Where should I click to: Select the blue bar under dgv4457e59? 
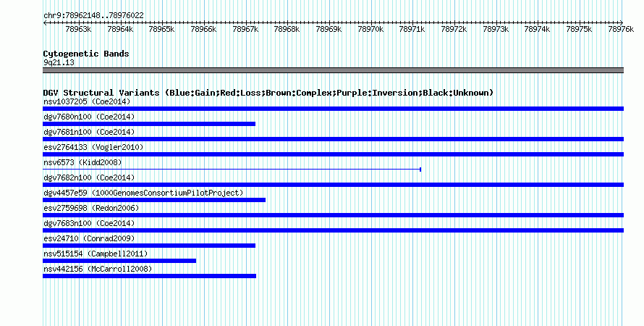click(x=154, y=200)
